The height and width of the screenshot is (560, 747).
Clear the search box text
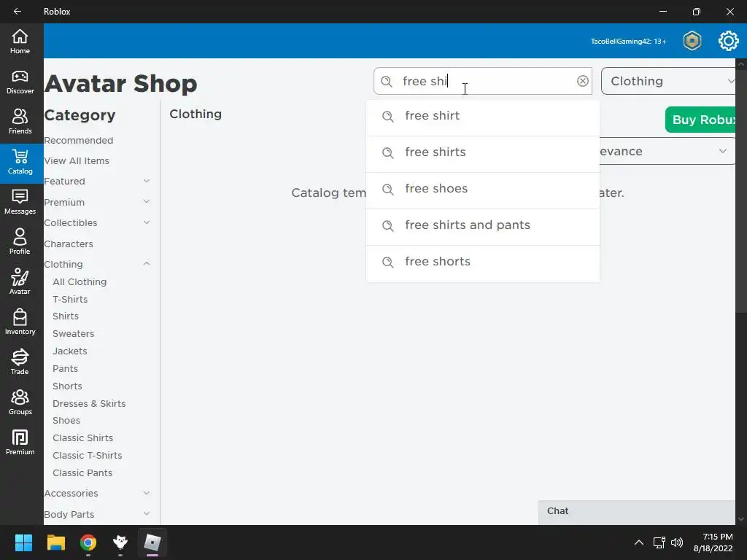tap(583, 81)
